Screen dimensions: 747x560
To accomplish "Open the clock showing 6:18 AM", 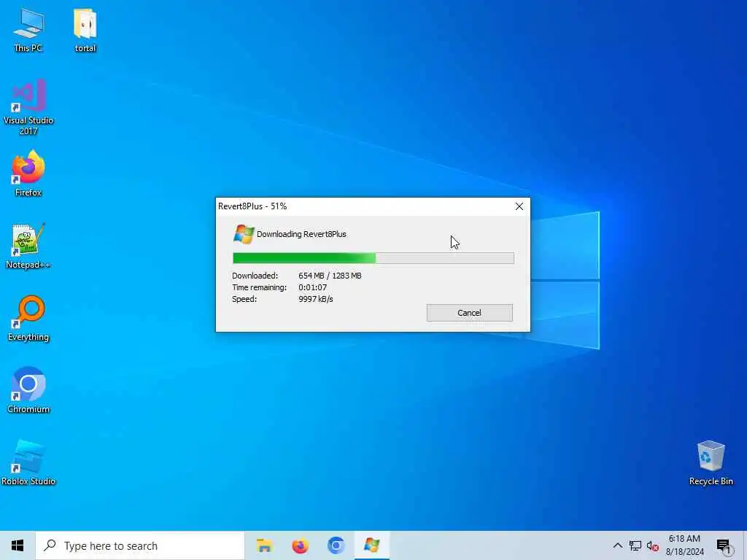I will click(x=684, y=545).
